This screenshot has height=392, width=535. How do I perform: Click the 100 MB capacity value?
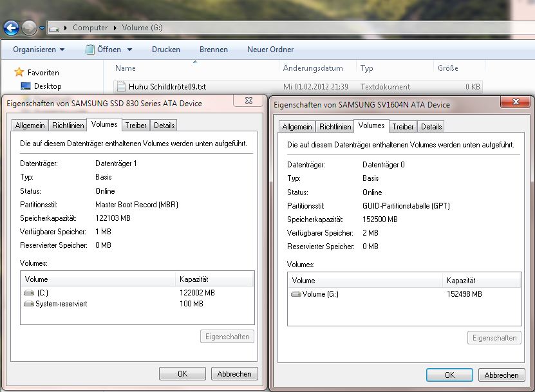click(x=191, y=304)
